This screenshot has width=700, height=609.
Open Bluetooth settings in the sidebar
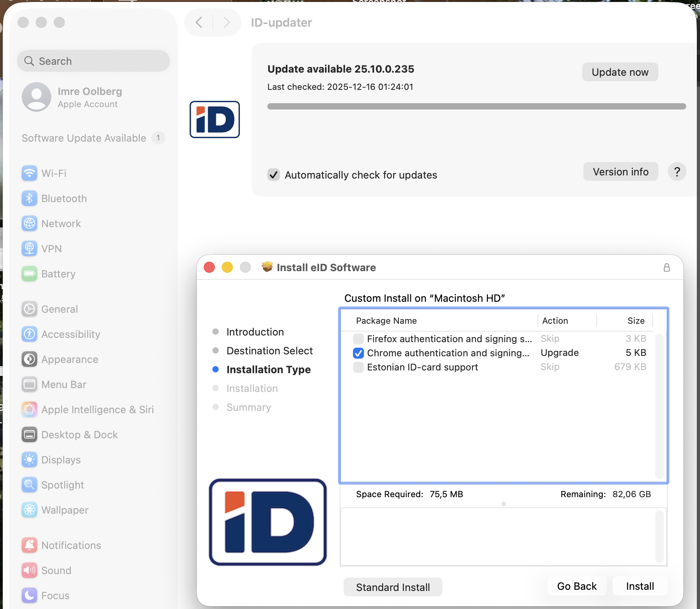[x=64, y=199]
